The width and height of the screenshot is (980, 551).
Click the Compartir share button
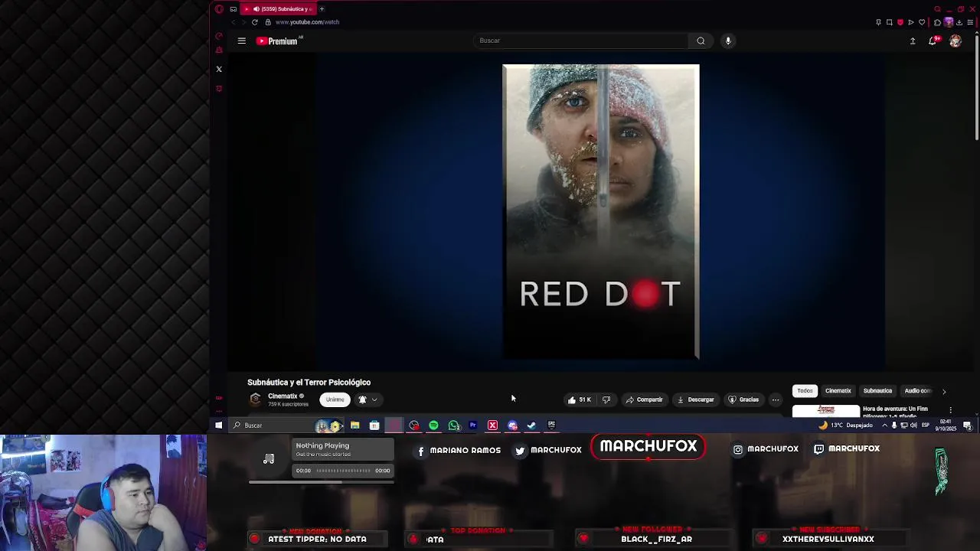pyautogui.click(x=644, y=399)
